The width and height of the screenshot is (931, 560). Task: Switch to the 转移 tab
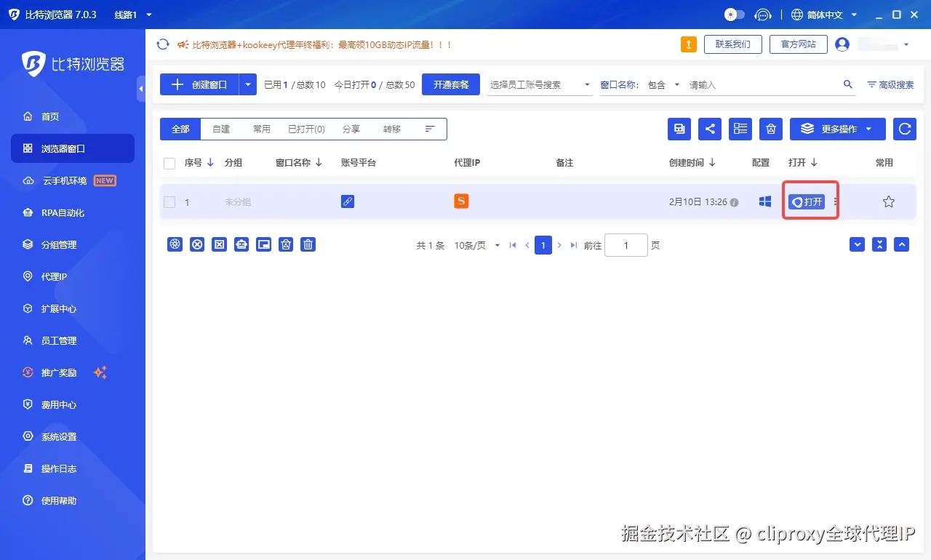[x=392, y=129]
